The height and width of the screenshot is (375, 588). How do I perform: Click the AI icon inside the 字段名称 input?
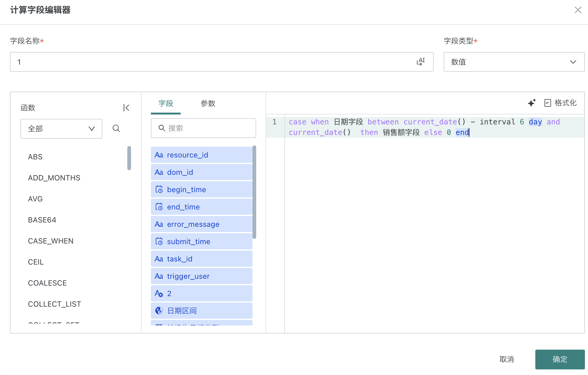[420, 62]
